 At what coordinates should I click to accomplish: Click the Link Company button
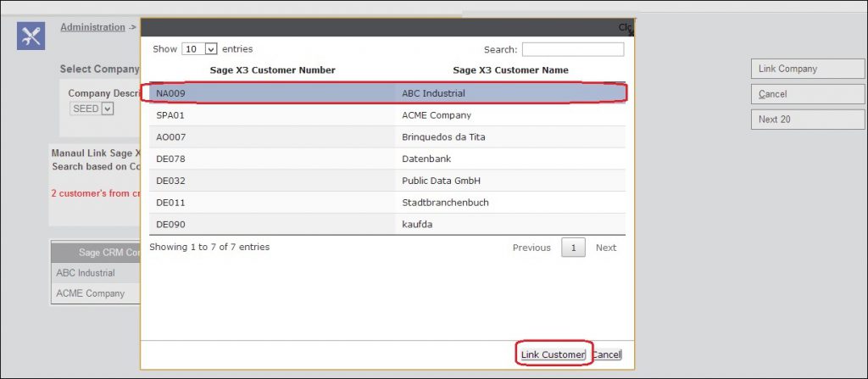(808, 69)
